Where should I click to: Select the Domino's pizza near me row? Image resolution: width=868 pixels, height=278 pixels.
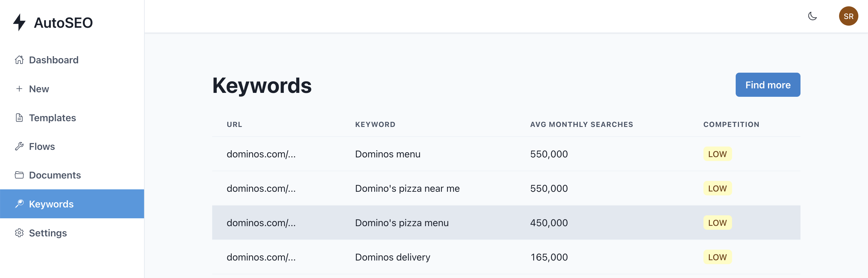coord(407,188)
